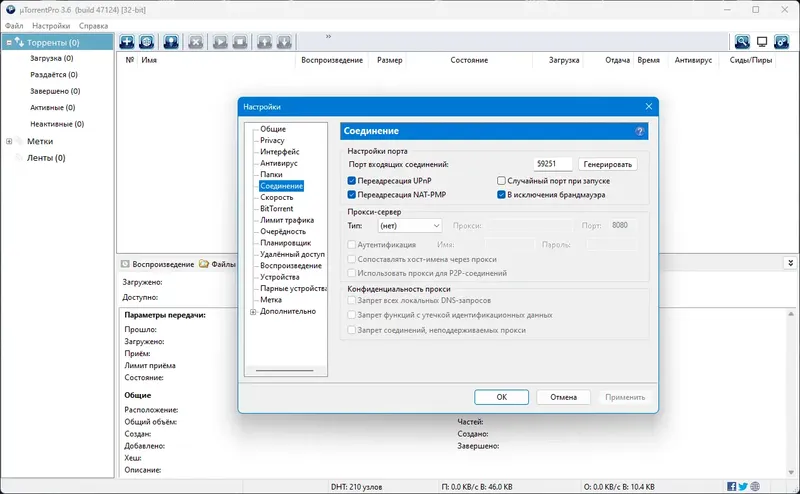Click Add Torrent from URL globe icon
The width and height of the screenshot is (800, 494).
146,42
